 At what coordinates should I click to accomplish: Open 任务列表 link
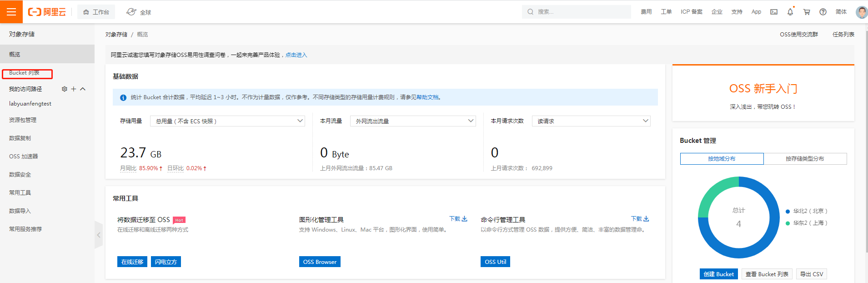click(x=843, y=35)
